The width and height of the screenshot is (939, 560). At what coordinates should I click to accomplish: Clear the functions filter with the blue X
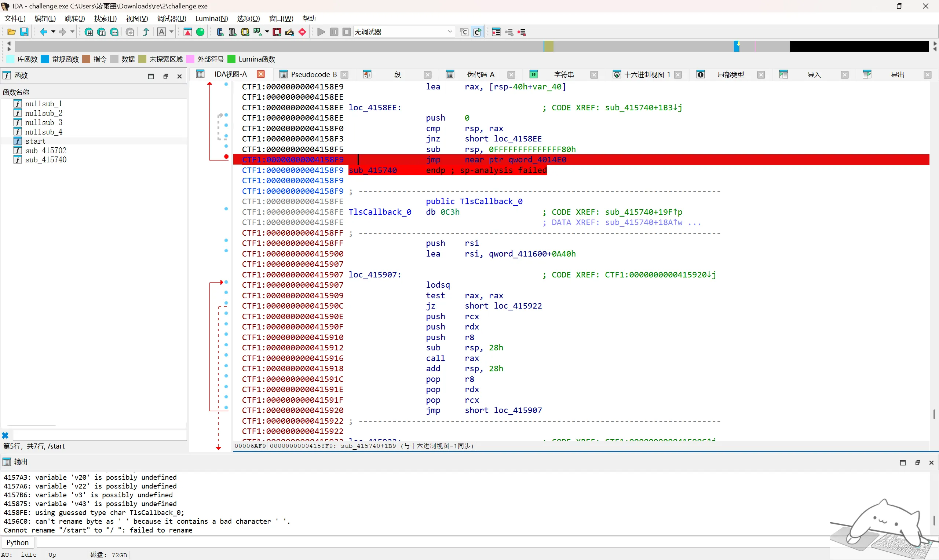click(x=5, y=435)
